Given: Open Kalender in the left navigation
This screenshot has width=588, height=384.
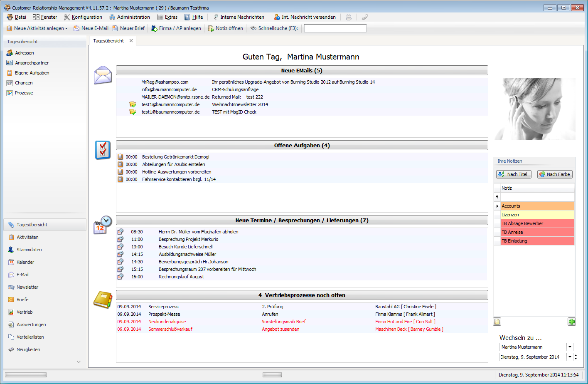Looking at the screenshot, I should coord(25,262).
